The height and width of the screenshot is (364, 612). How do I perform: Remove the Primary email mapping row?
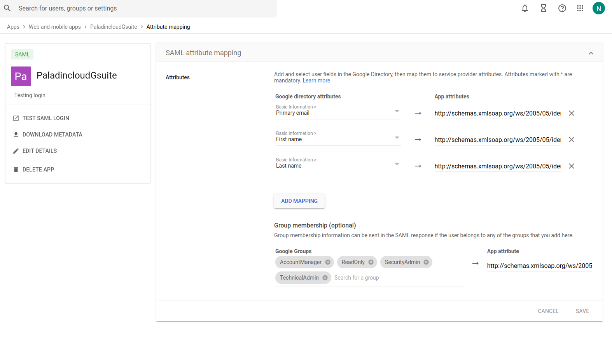click(572, 113)
